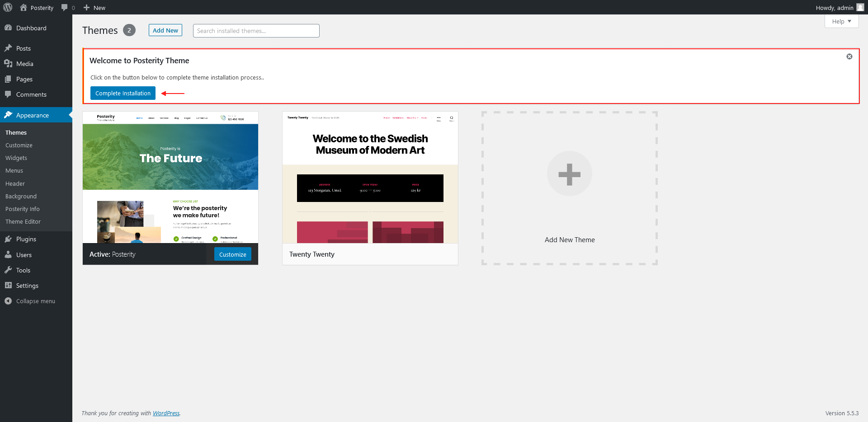Viewport: 868px width, 422px height.
Task: Click the WordPress logo icon
Action: tap(8, 7)
